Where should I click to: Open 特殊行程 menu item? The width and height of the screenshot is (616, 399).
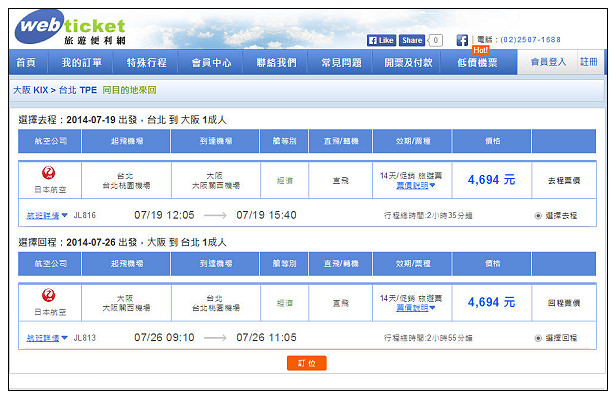click(x=147, y=62)
